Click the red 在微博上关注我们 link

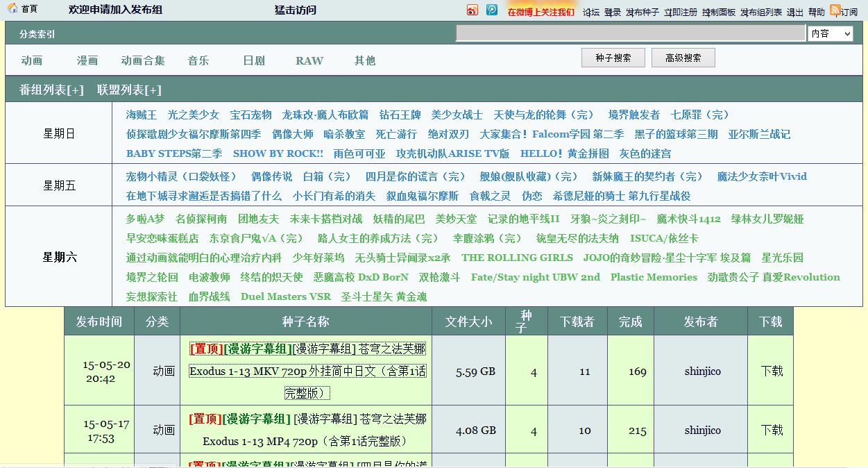[x=541, y=12]
